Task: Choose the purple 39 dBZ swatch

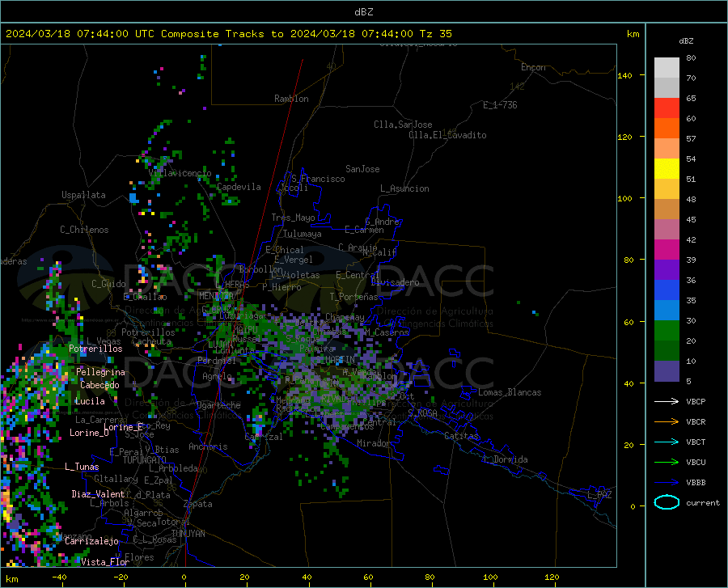Action: click(x=667, y=270)
